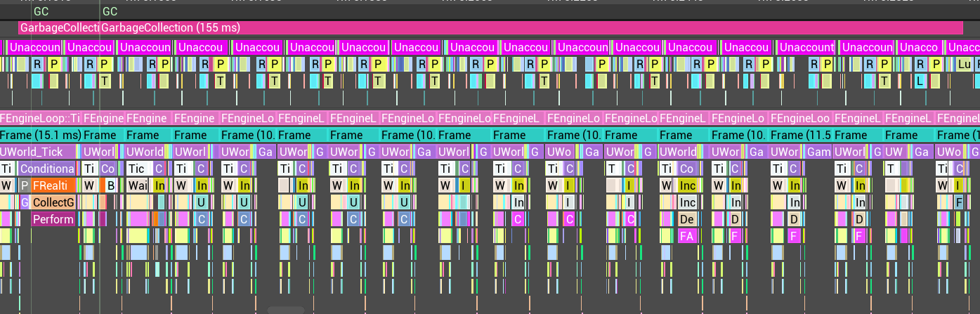Click the B event after FRealti
The image size is (980, 314).
coord(110,185)
